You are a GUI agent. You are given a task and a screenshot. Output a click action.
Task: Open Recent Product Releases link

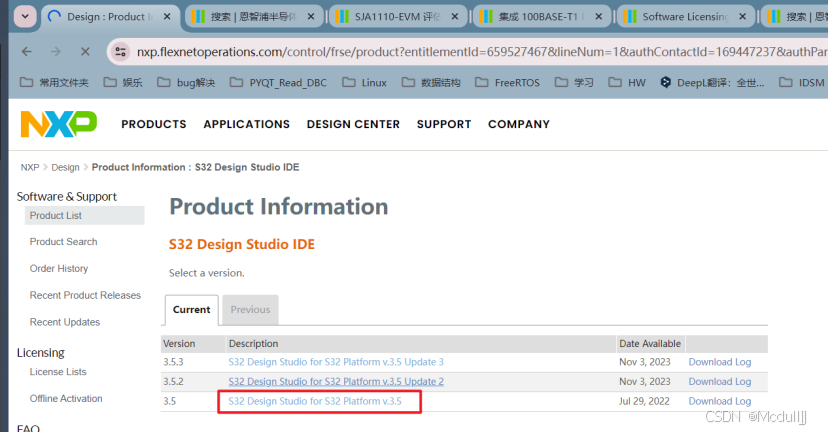pyautogui.click(x=85, y=295)
